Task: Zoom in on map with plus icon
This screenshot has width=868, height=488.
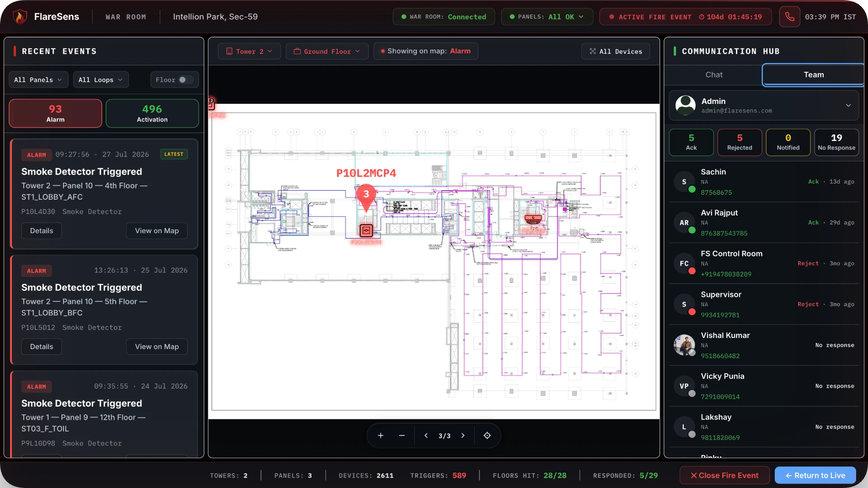Action: pyautogui.click(x=381, y=436)
